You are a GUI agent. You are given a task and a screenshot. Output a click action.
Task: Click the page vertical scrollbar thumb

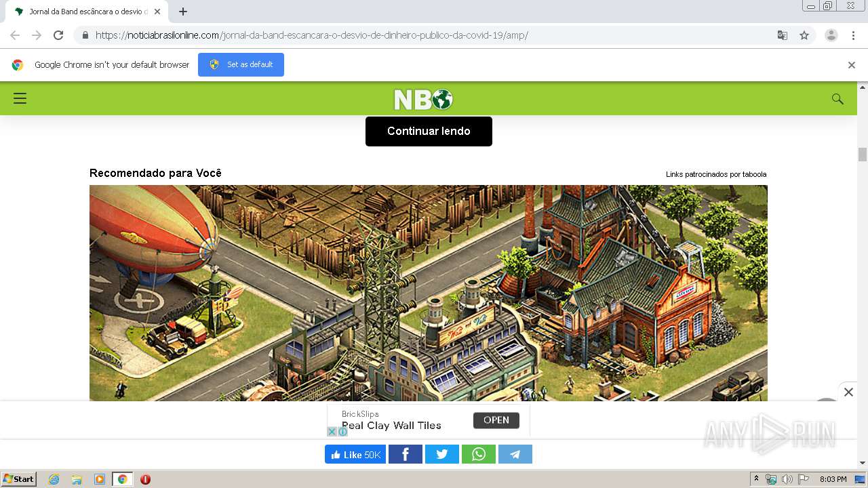pyautogui.click(x=863, y=154)
